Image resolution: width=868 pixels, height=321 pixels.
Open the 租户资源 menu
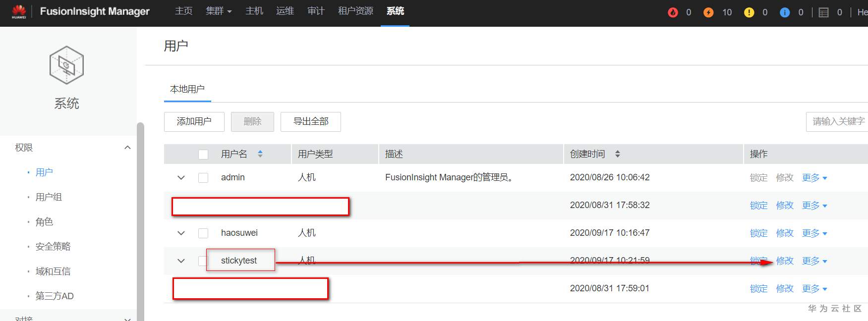[x=355, y=11]
